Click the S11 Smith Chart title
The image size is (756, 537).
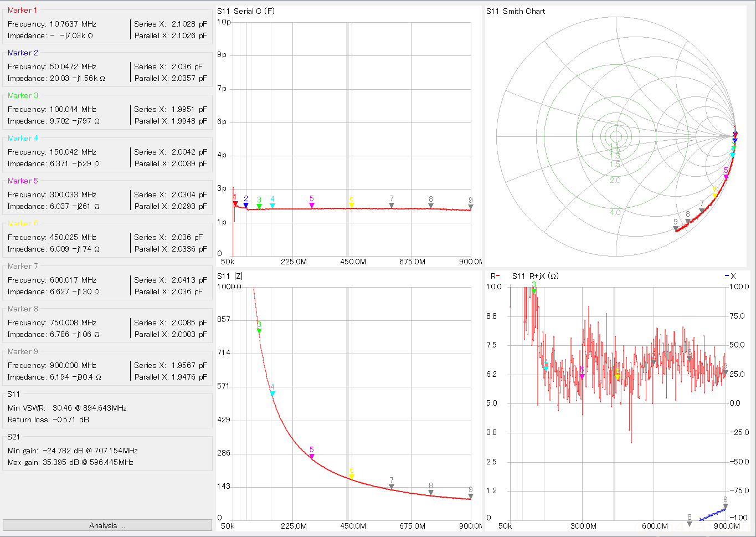(x=516, y=11)
